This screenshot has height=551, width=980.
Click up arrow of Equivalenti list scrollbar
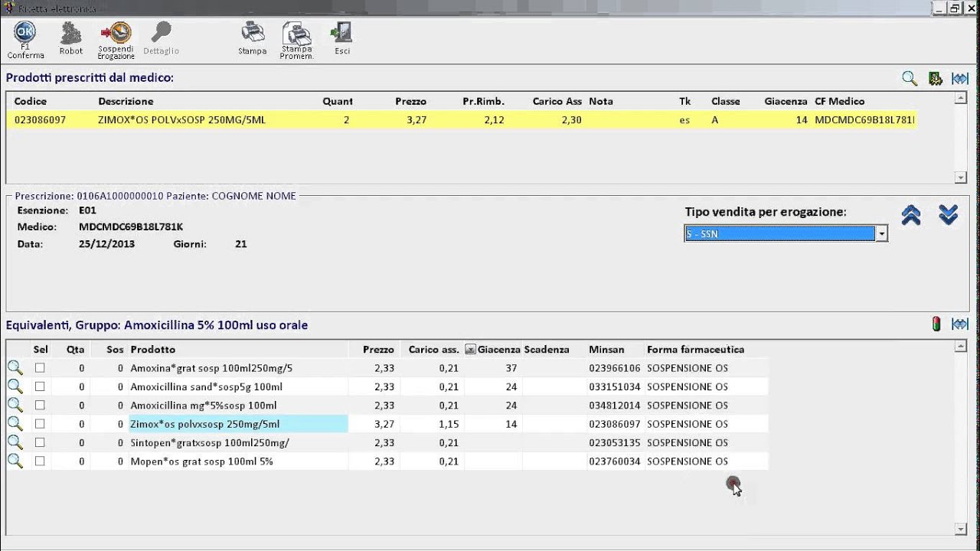click(x=961, y=347)
